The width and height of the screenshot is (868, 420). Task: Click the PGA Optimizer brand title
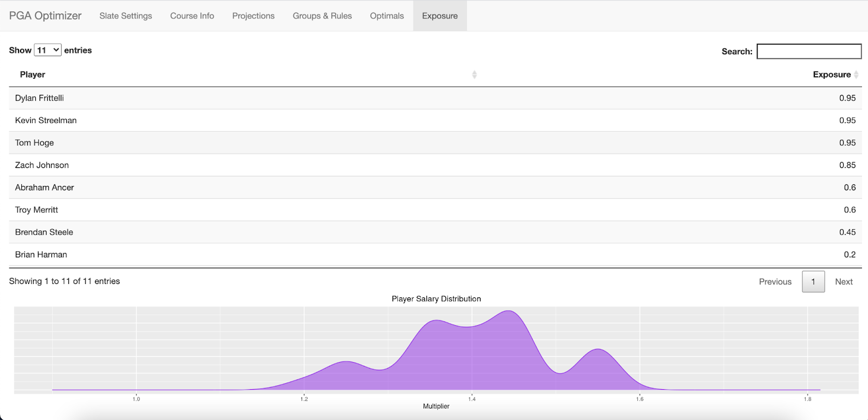click(x=45, y=16)
